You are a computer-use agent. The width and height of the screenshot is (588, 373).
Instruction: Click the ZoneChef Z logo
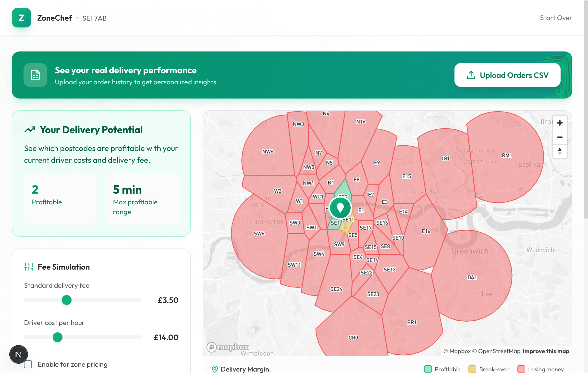21,18
